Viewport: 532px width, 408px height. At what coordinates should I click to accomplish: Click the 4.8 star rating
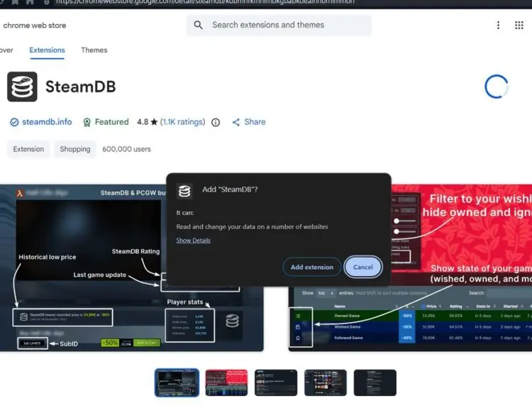pos(148,122)
